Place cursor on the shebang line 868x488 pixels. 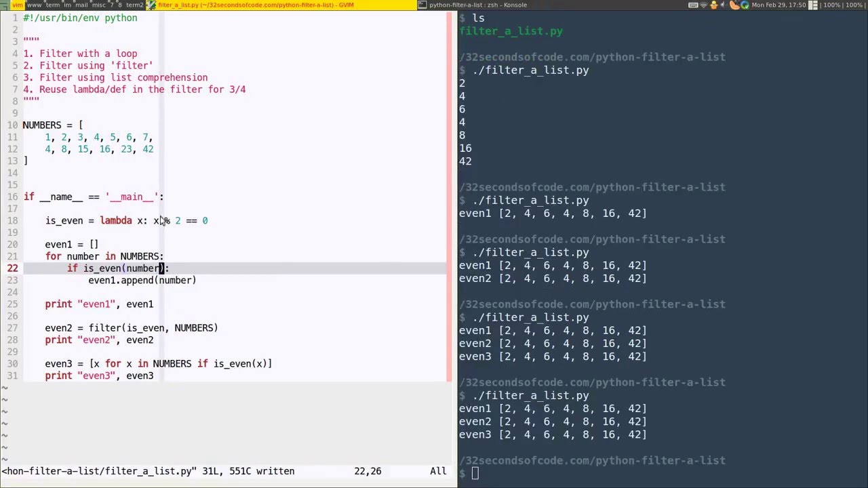(80, 18)
